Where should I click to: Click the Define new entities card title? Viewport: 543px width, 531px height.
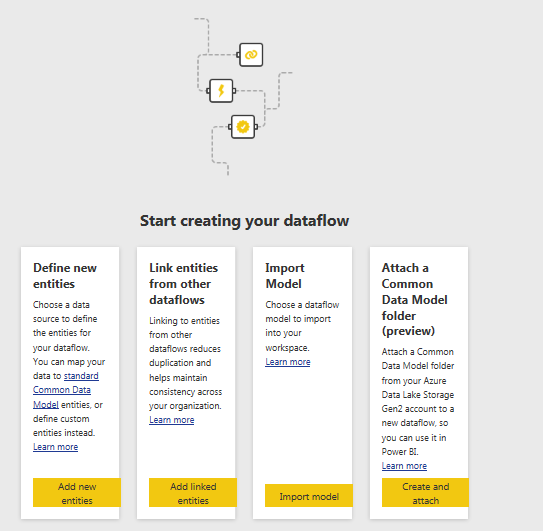coord(65,276)
